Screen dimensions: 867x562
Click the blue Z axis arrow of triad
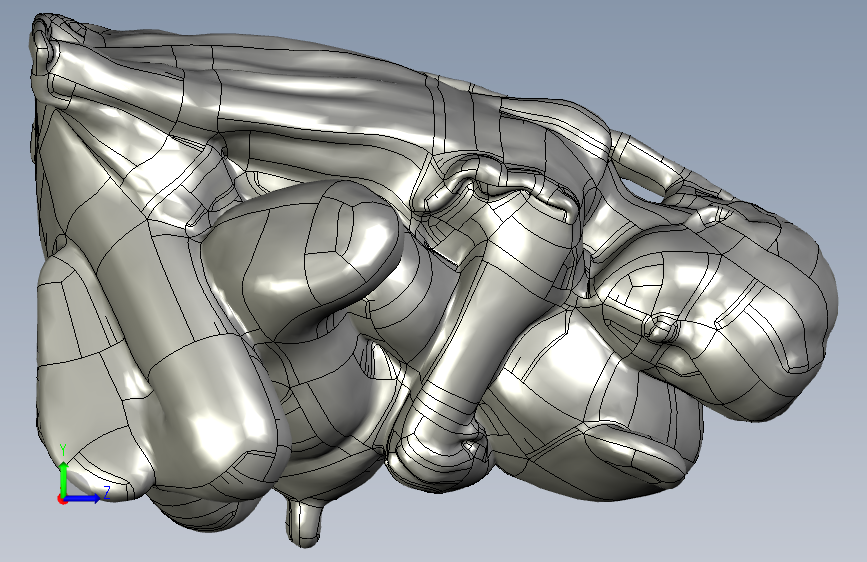pyautogui.click(x=82, y=498)
